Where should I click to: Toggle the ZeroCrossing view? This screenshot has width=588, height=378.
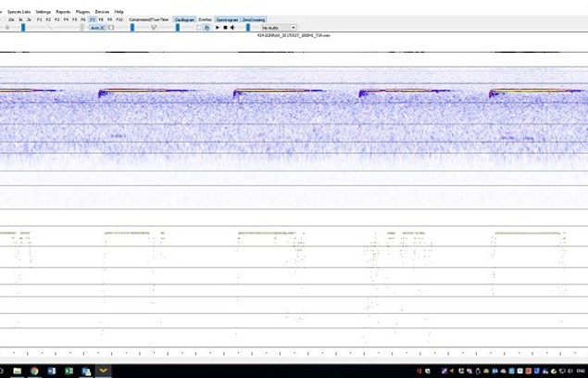(x=254, y=19)
